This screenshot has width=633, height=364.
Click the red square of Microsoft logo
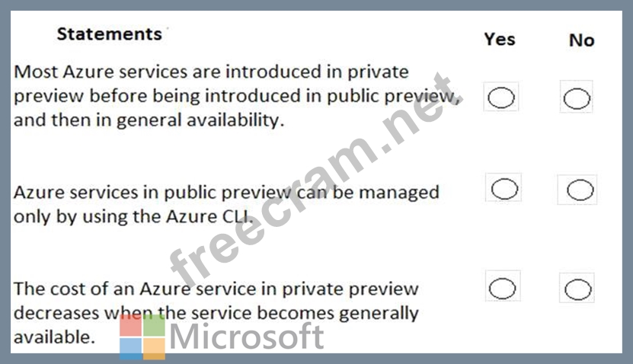click(130, 325)
